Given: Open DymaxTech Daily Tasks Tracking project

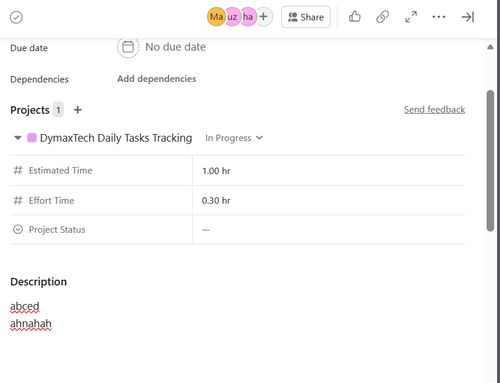Looking at the screenshot, I should (116, 138).
